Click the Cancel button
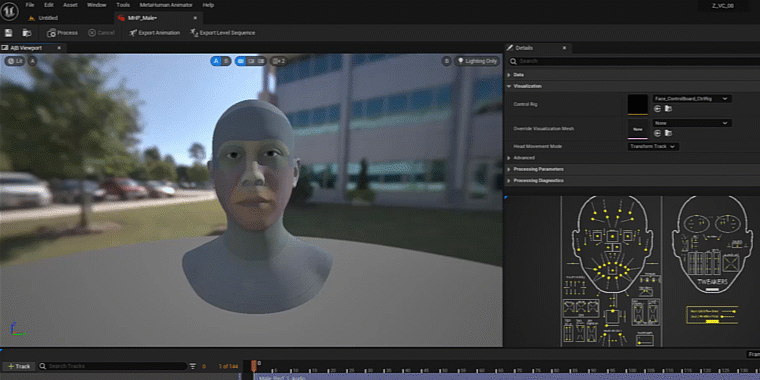Image resolution: width=760 pixels, height=380 pixels. click(101, 33)
